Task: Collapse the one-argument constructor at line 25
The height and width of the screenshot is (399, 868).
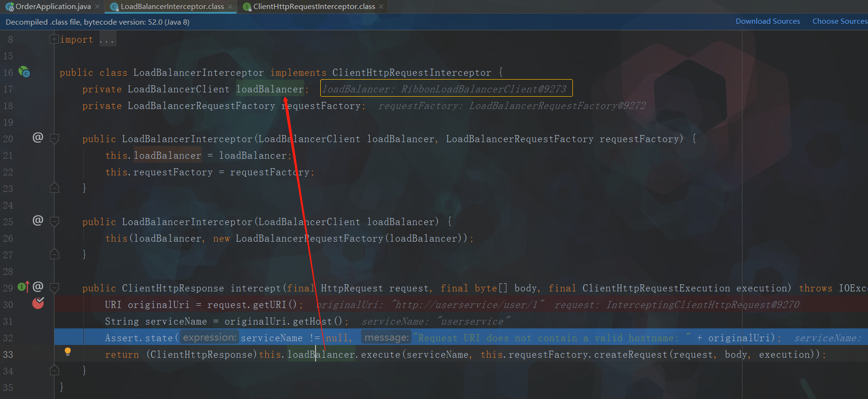Action: pos(54,222)
